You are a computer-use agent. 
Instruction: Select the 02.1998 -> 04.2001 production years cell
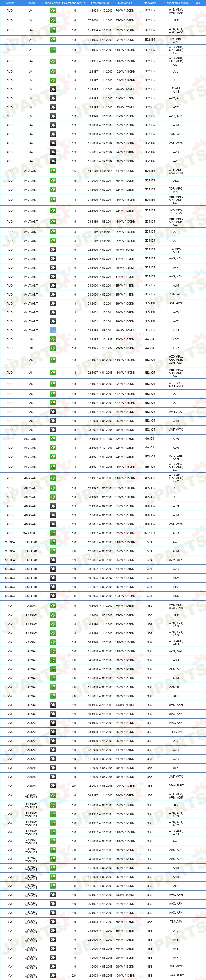click(100, 506)
